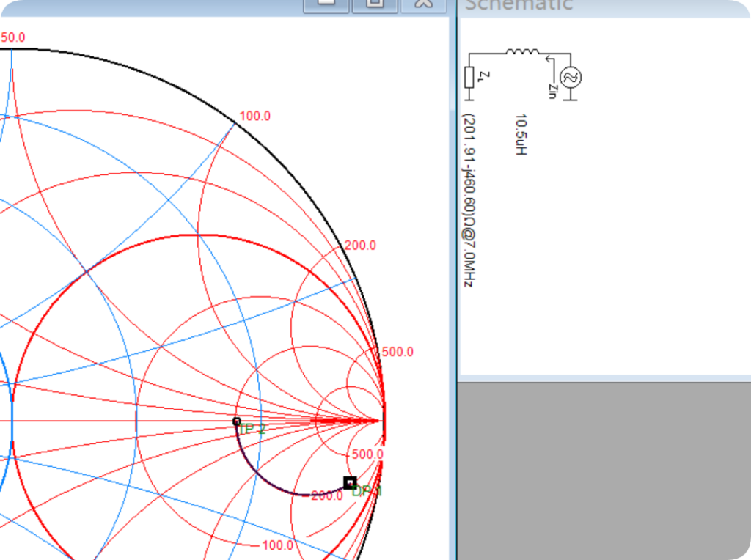Viewport: 751px width, 560px height.
Task: Click the DP 1 data point marker
Action: tap(350, 482)
